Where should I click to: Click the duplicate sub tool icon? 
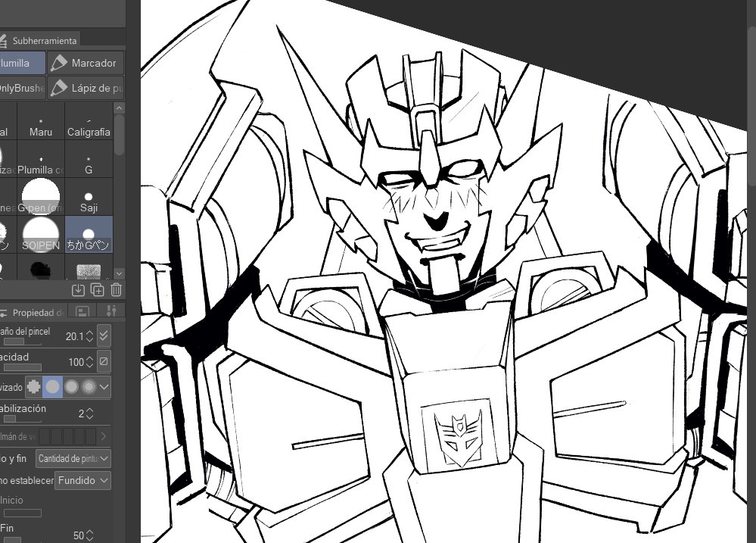97,289
